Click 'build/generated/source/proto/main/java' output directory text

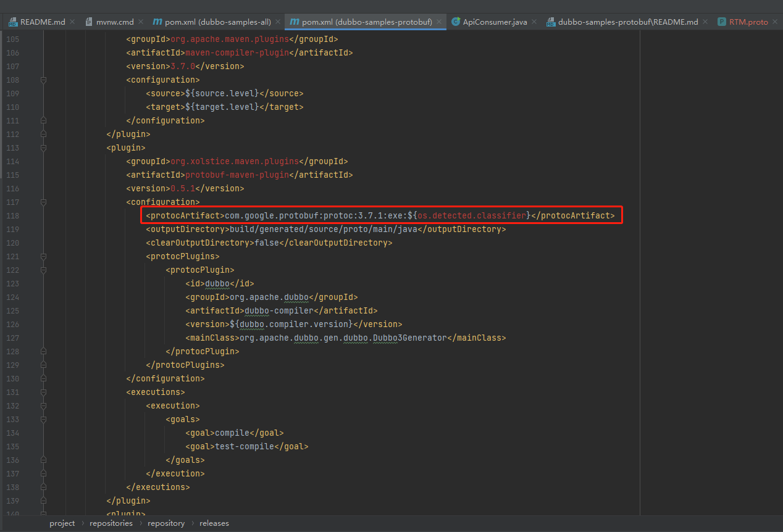pyautogui.click(x=324, y=229)
